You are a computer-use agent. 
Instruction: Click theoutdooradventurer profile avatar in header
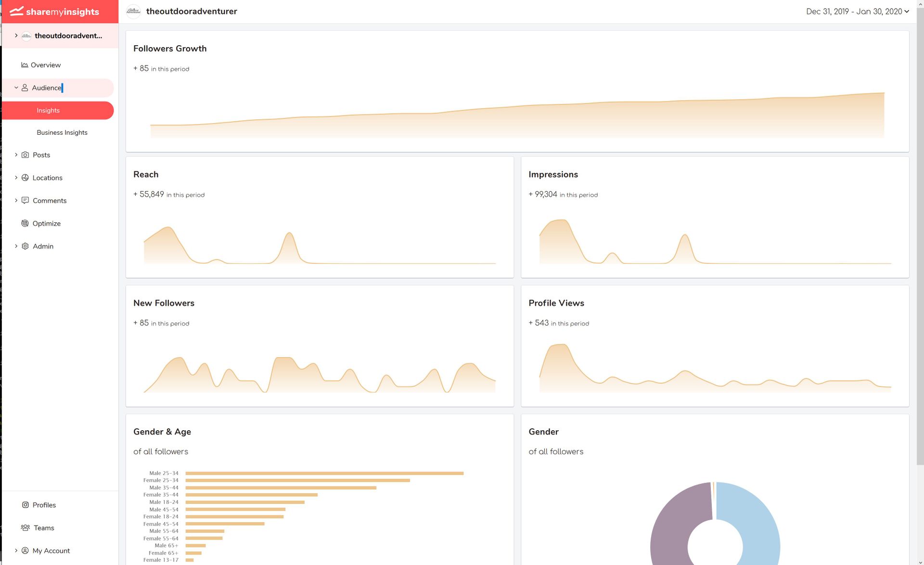tap(133, 12)
